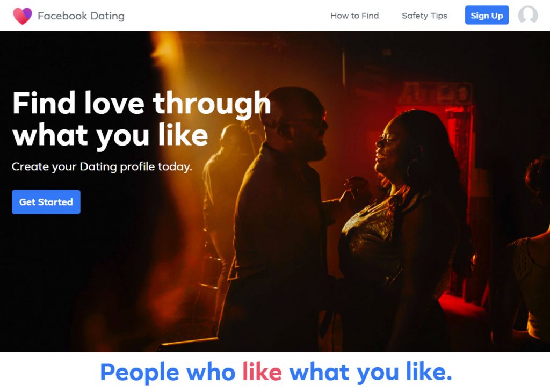Open the profile avatar icon
550x392 pixels.
pos(528,14)
